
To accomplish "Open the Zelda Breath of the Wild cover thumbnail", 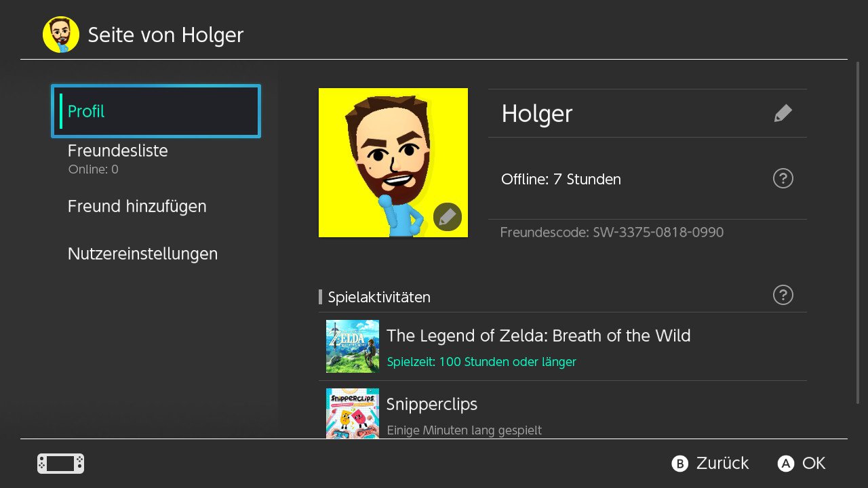I will [x=353, y=346].
